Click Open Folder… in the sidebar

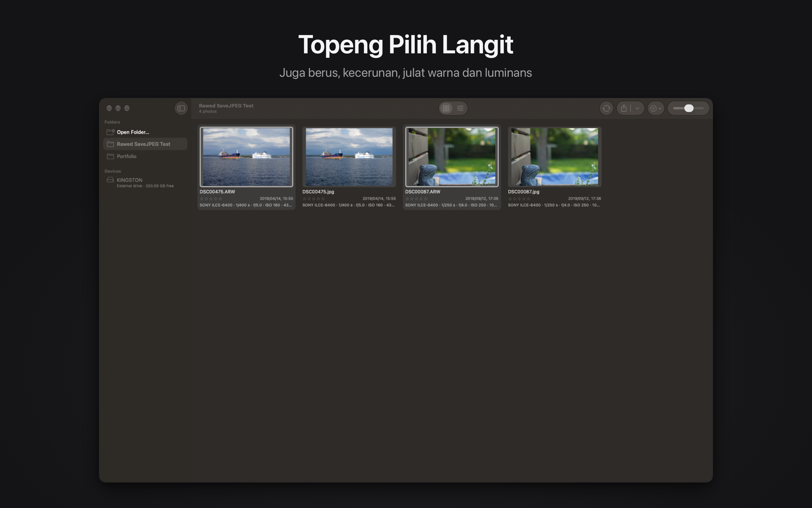pyautogui.click(x=145, y=132)
